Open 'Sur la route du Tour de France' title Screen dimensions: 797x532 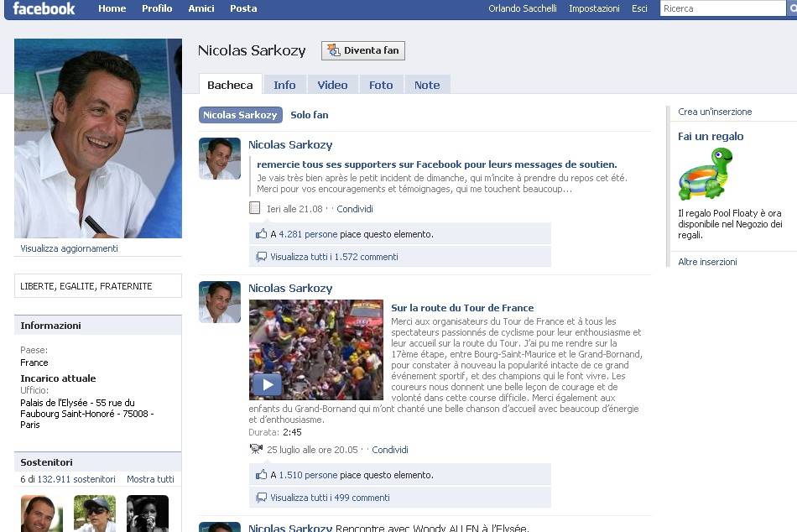point(462,308)
